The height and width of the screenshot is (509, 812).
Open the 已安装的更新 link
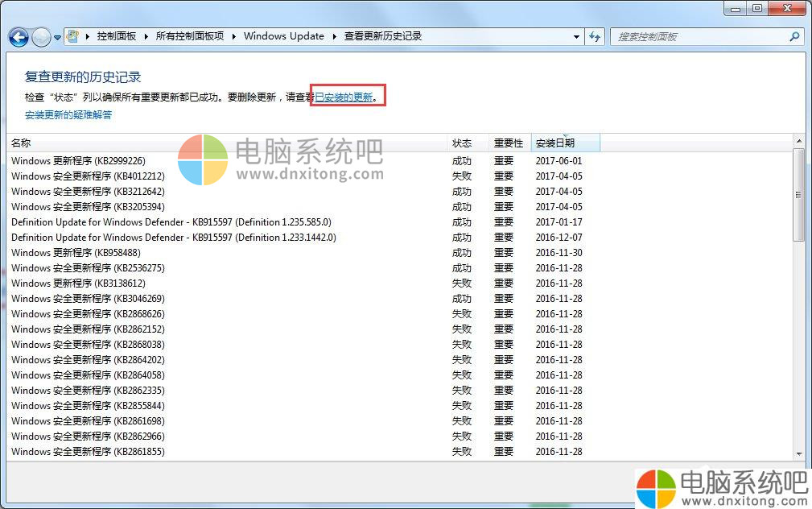point(344,97)
